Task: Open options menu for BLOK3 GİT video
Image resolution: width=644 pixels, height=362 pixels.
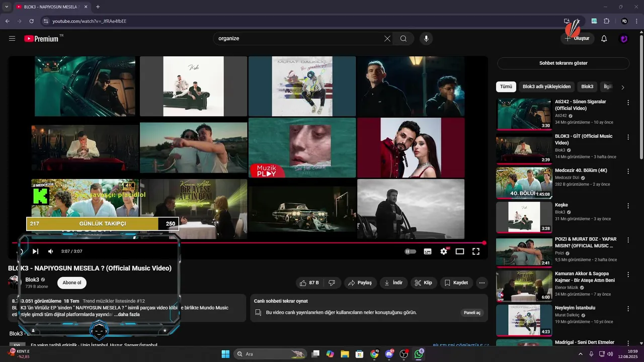Action: pos(628,137)
